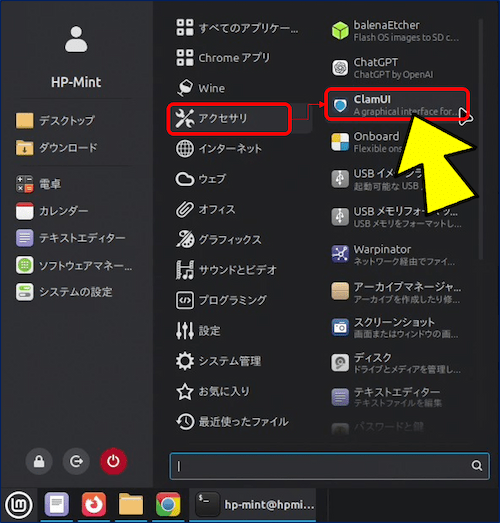Switch to the hp-mint terminal window in panel
This screenshot has height=523, width=500.
(x=253, y=505)
